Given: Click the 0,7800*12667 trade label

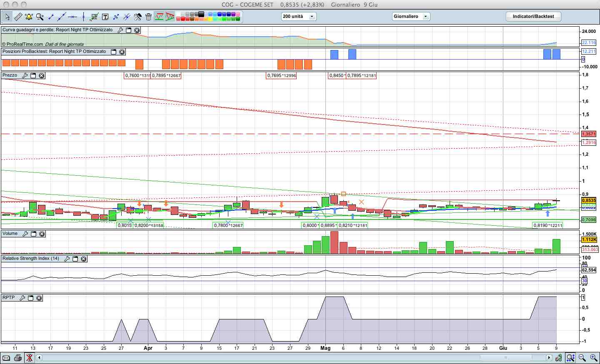Looking at the screenshot, I should pyautogui.click(x=228, y=225).
